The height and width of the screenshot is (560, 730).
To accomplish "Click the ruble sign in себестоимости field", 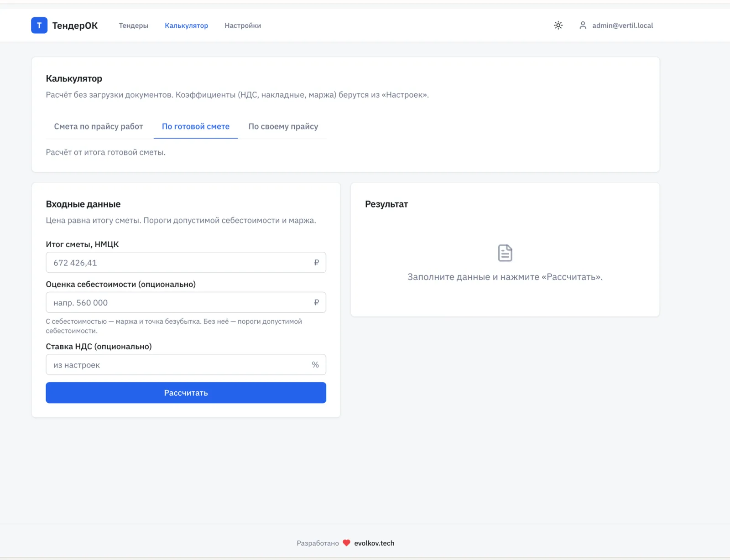I will 316,302.
